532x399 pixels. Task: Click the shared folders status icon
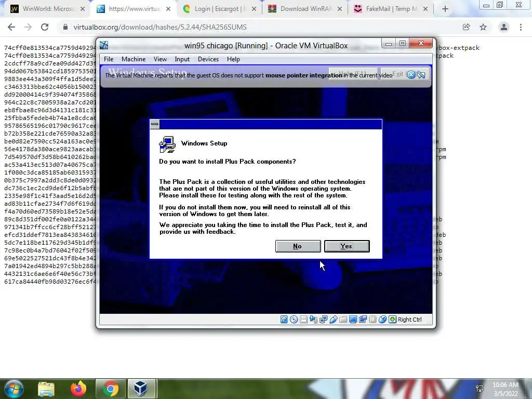coord(343,320)
